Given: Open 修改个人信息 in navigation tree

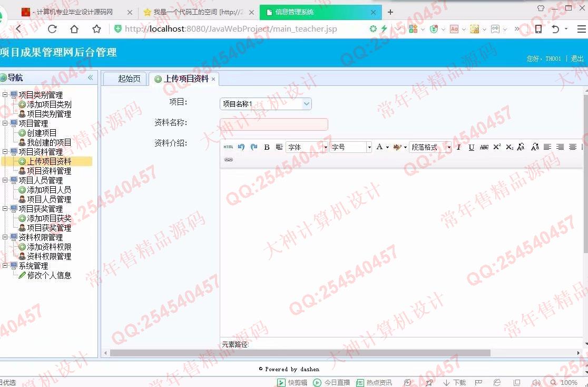Looking at the screenshot, I should 49,276.
